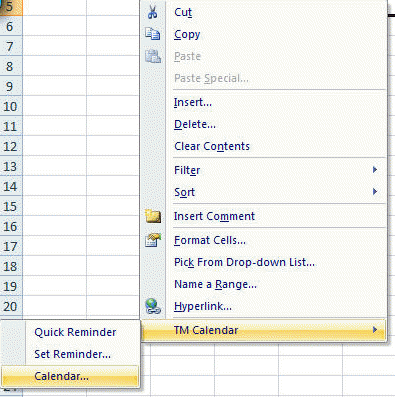The height and width of the screenshot is (397, 395).
Task: Select Name a Range... option
Action: [215, 284]
